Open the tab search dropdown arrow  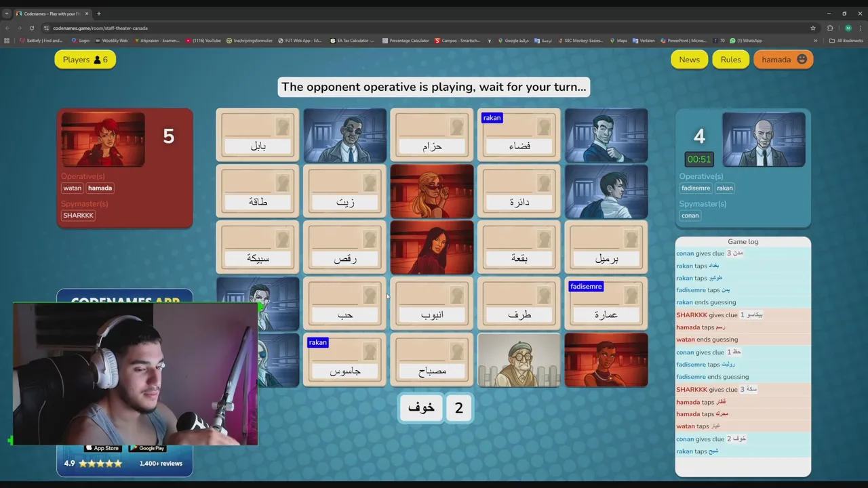pyautogui.click(x=6, y=14)
